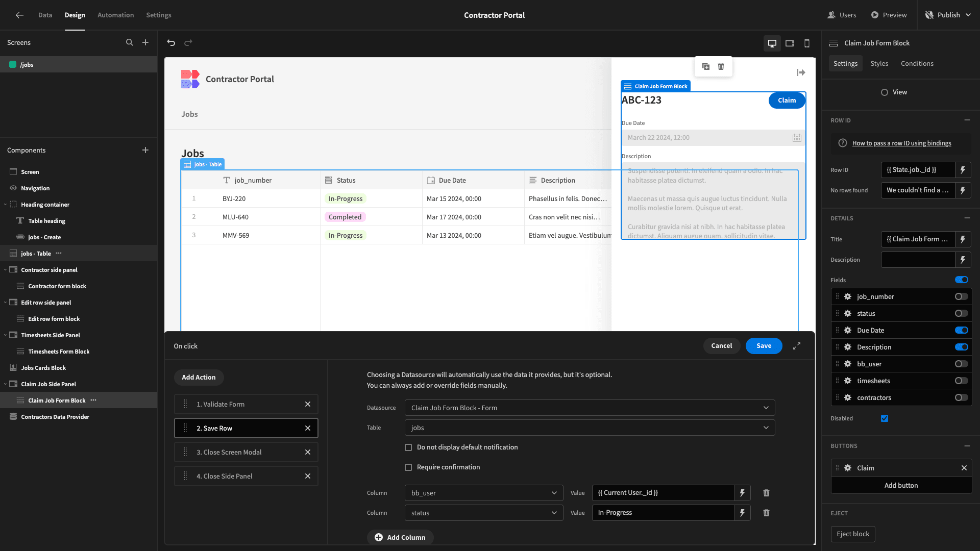980x551 pixels.
Task: Click Eject block
Action: tap(852, 534)
